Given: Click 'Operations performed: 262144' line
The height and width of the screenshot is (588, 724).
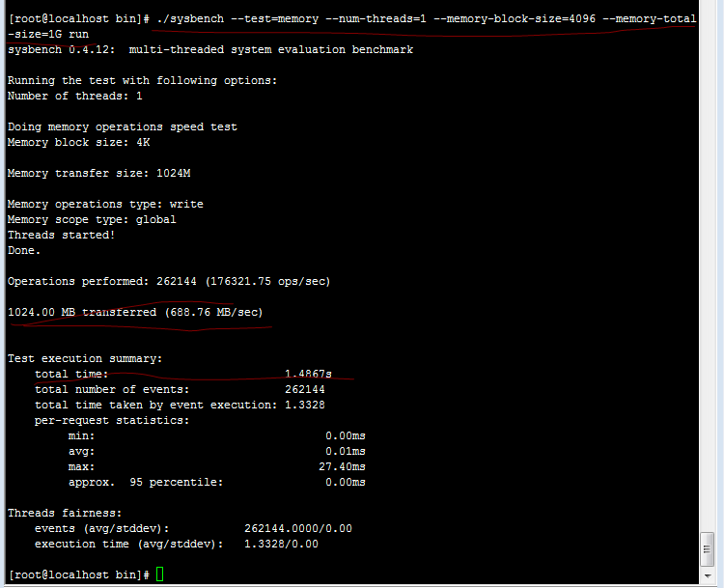Looking at the screenshot, I should [x=169, y=281].
